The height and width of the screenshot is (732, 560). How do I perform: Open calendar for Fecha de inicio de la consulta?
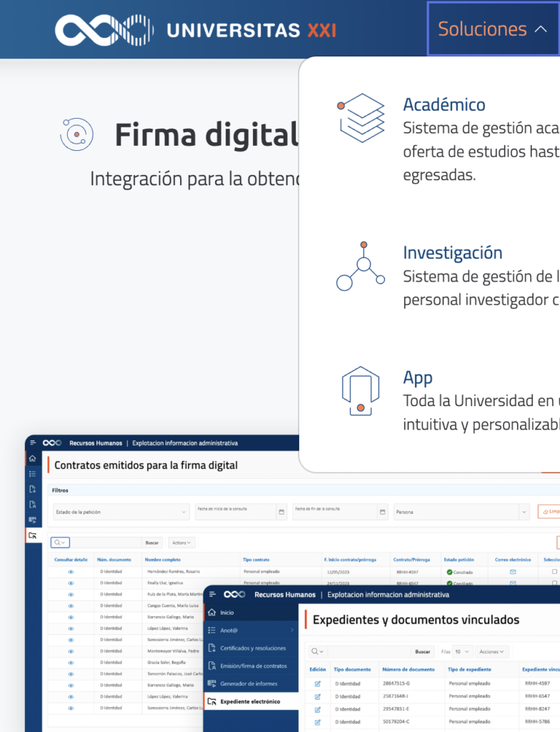(x=281, y=512)
